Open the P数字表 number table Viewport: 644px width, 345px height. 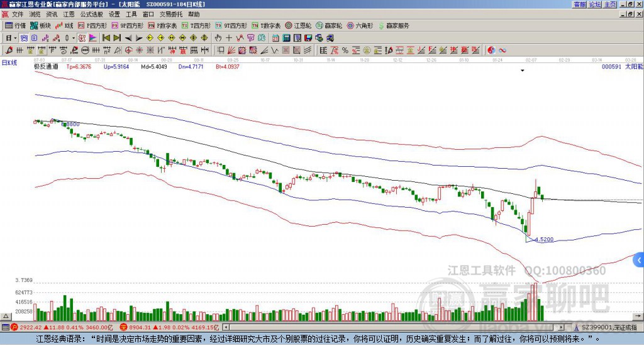[x=162, y=25]
